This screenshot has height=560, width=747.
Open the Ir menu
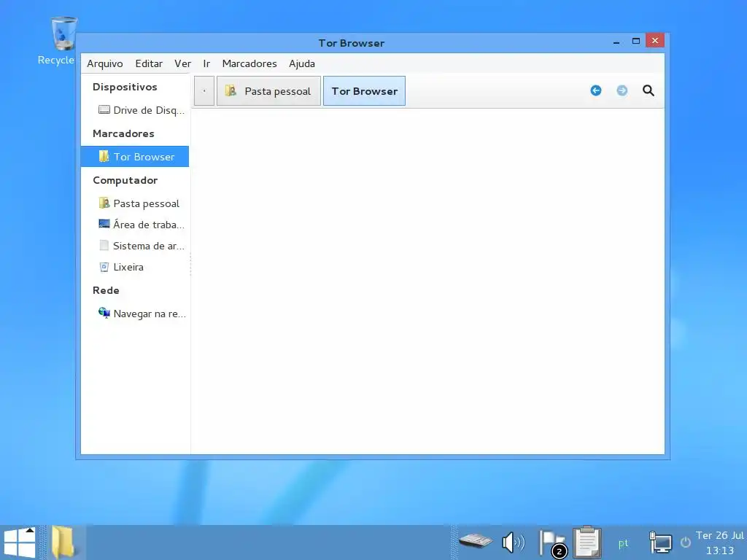[206, 63]
